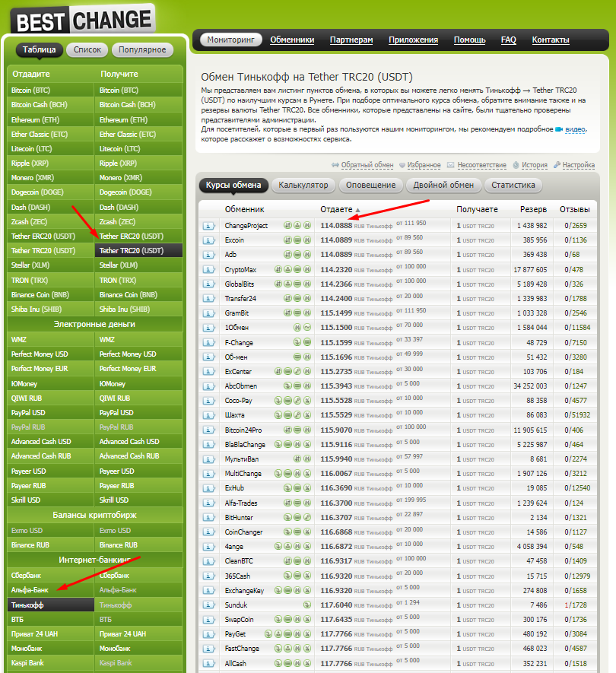Open the Настройка link
This screenshot has width=616, height=673.
click(x=578, y=165)
